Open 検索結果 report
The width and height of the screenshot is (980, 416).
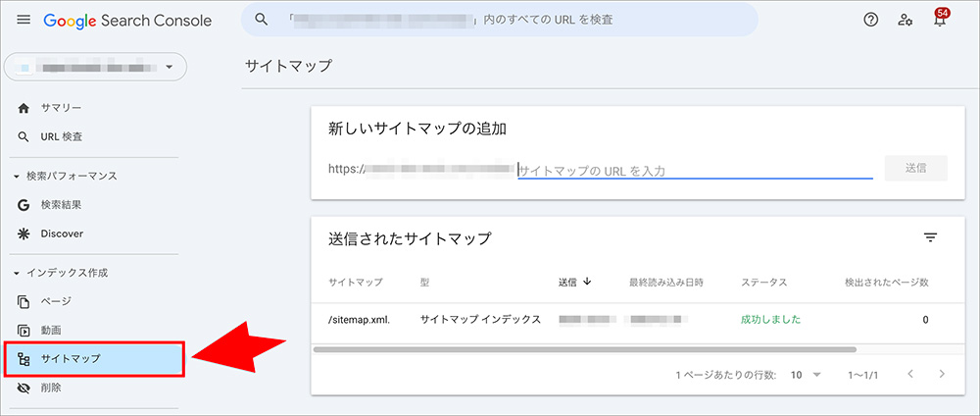(x=61, y=205)
